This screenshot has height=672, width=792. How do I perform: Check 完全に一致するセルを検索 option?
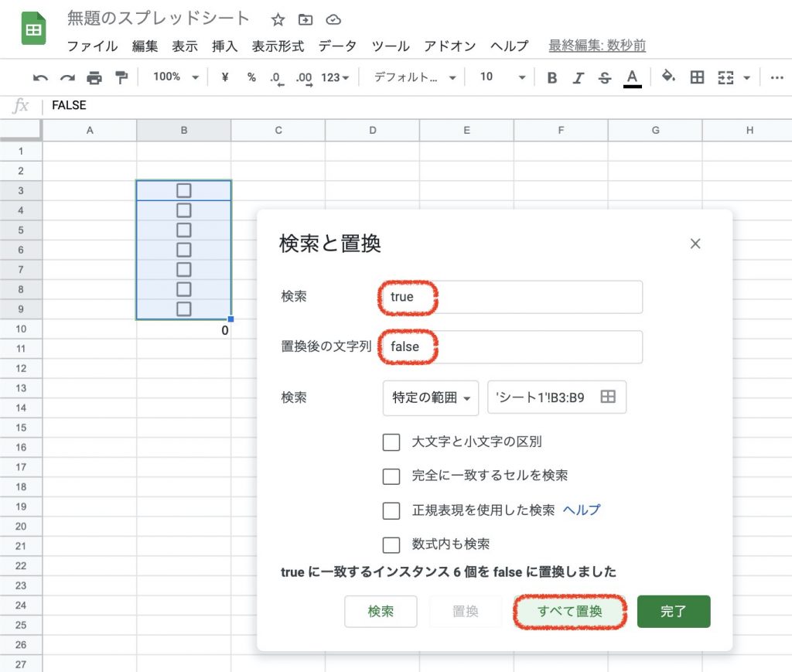click(391, 476)
